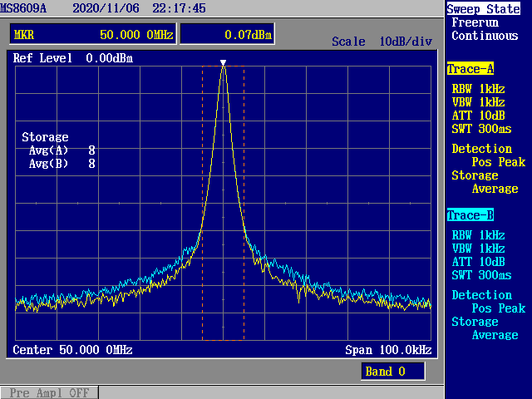Click Trace-B ATT 10dB value

pos(478,262)
